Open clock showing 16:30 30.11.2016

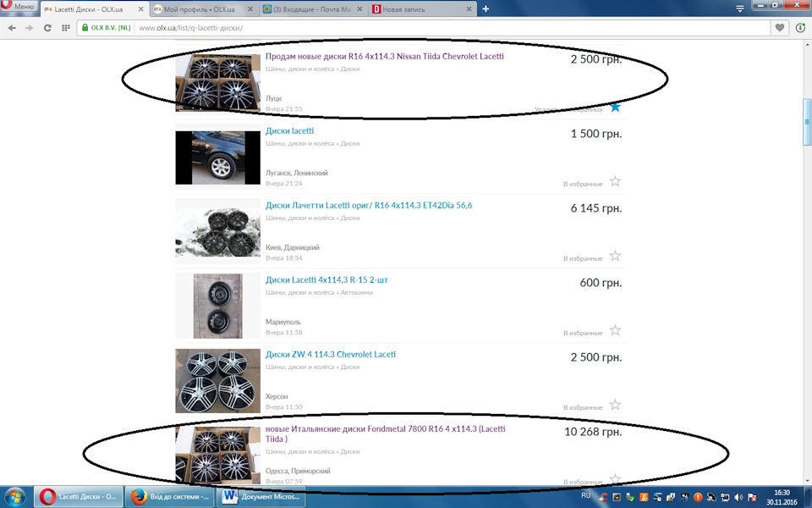[x=782, y=498]
